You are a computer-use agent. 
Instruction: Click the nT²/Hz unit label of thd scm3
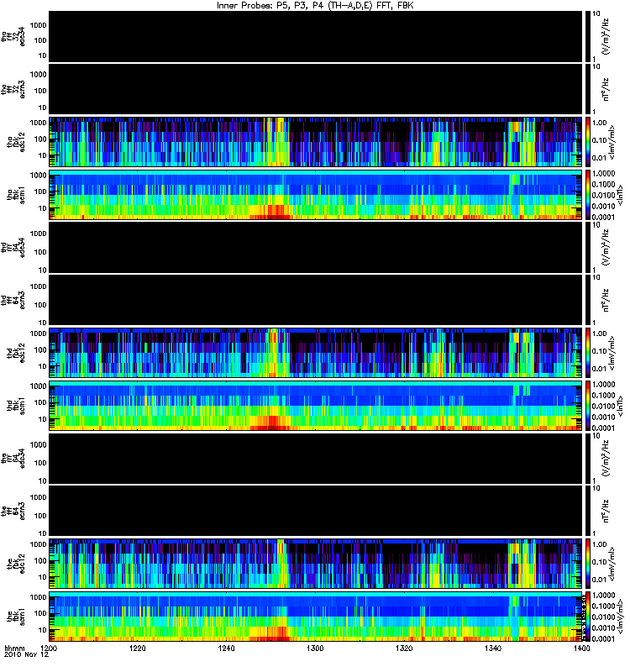click(606, 300)
